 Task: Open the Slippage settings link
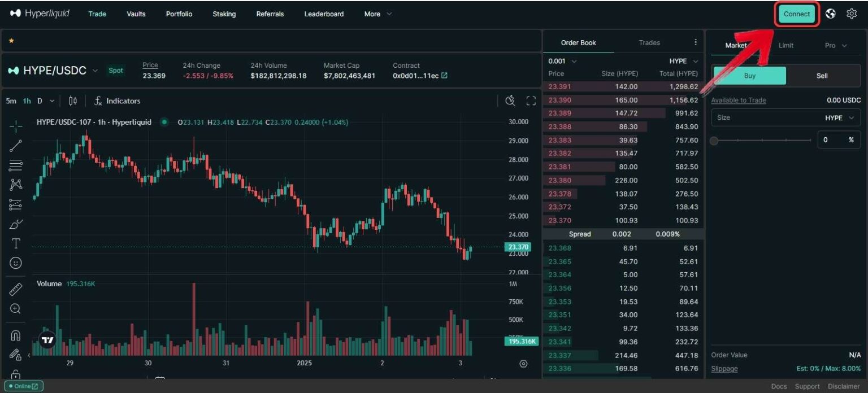(724, 368)
